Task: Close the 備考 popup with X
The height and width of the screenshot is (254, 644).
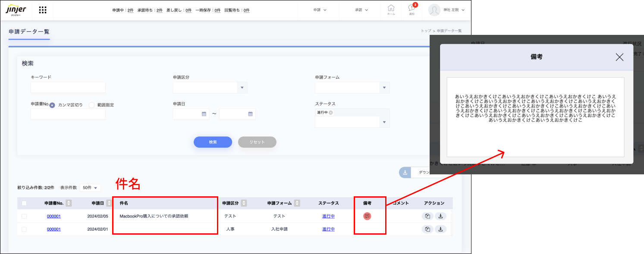Action: [x=619, y=57]
